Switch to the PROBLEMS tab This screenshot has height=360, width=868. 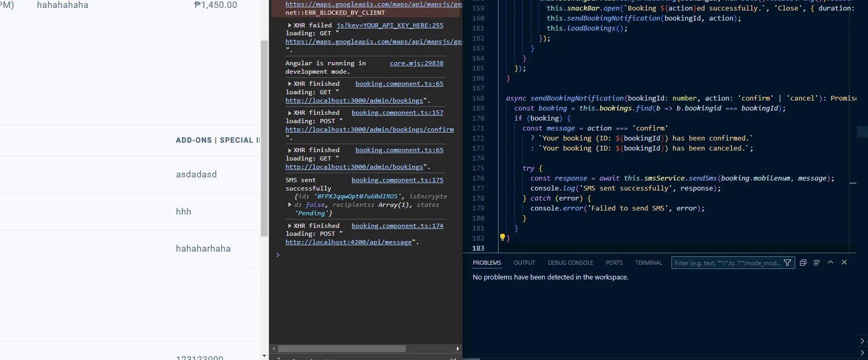pos(487,263)
